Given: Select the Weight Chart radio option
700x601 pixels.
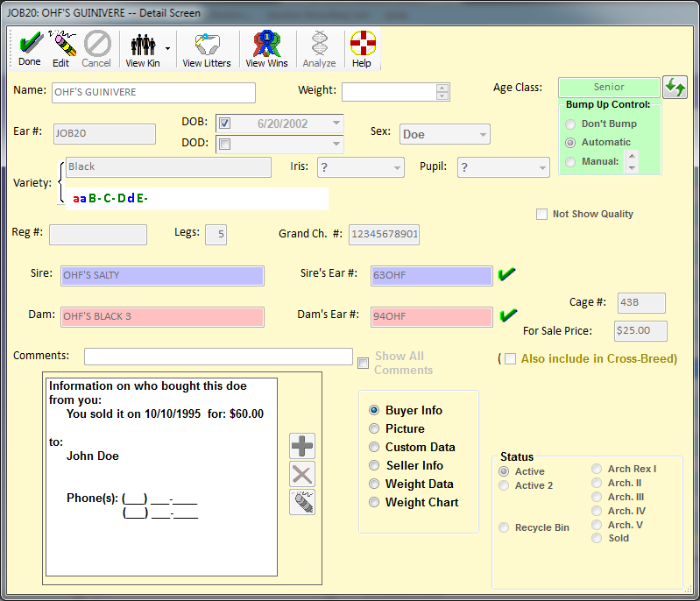Looking at the screenshot, I should [374, 503].
